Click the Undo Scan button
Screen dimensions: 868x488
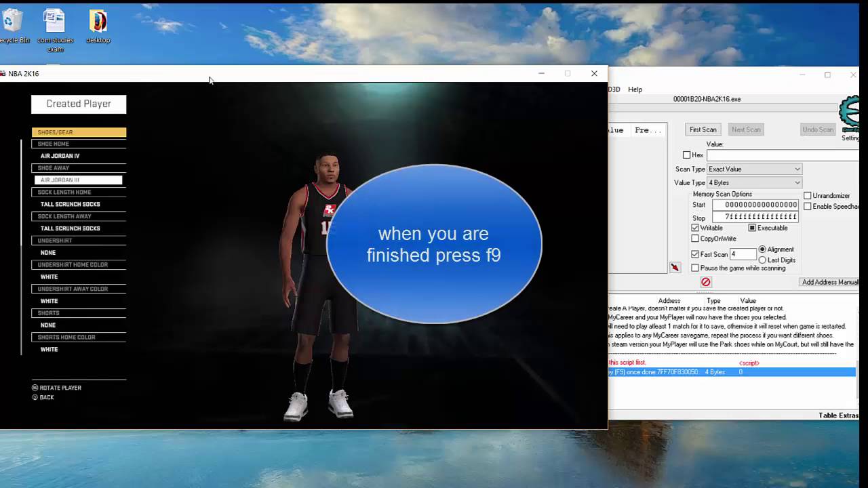pos(818,129)
